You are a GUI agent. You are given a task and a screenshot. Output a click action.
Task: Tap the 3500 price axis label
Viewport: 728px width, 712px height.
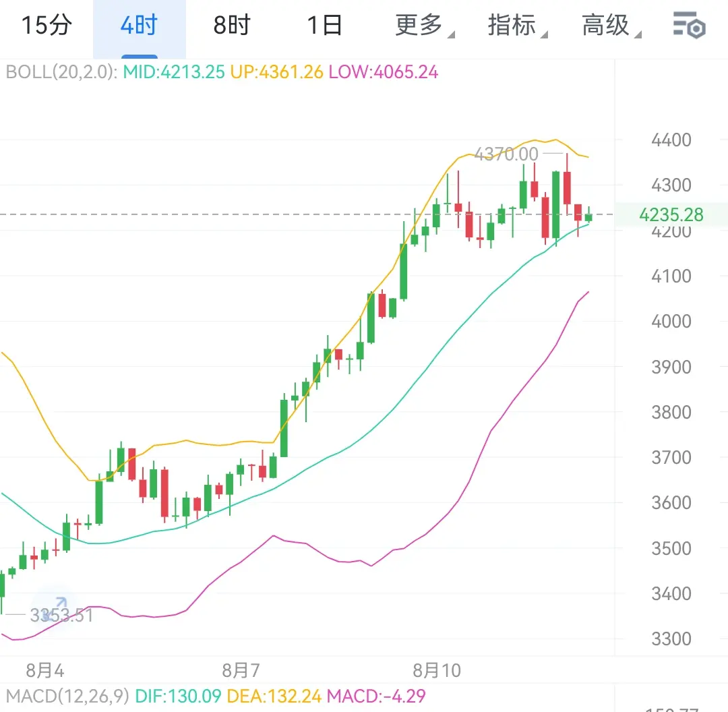(x=671, y=549)
